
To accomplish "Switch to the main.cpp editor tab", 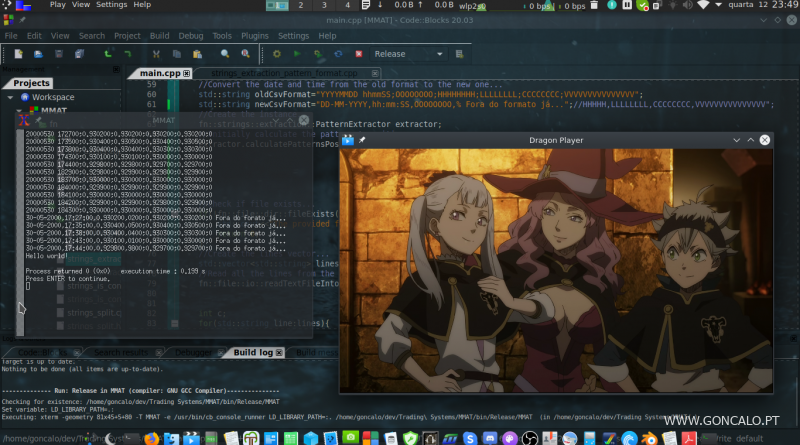I will [160, 73].
